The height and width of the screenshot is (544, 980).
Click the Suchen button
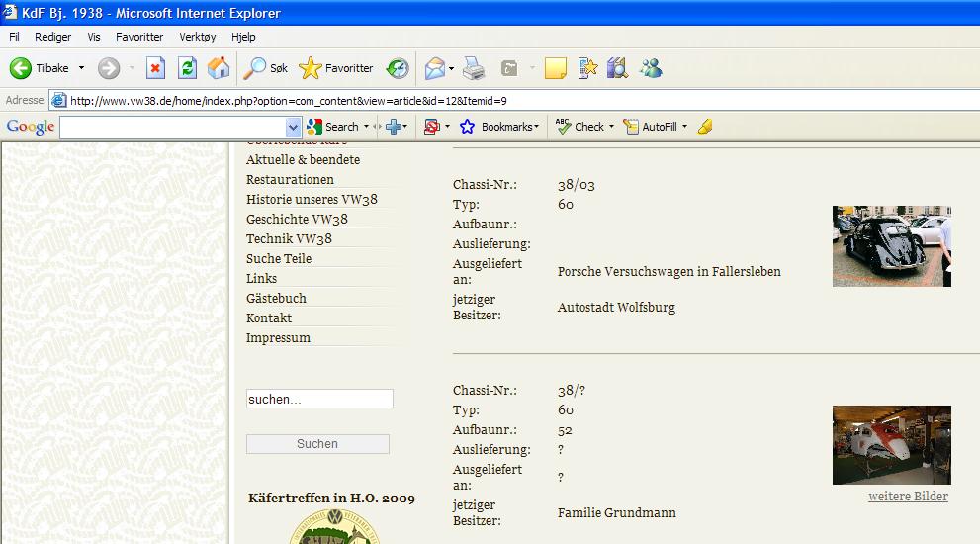click(317, 444)
